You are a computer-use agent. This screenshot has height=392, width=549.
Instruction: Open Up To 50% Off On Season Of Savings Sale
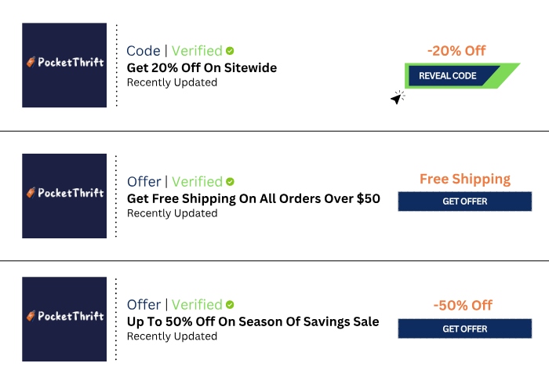click(253, 321)
